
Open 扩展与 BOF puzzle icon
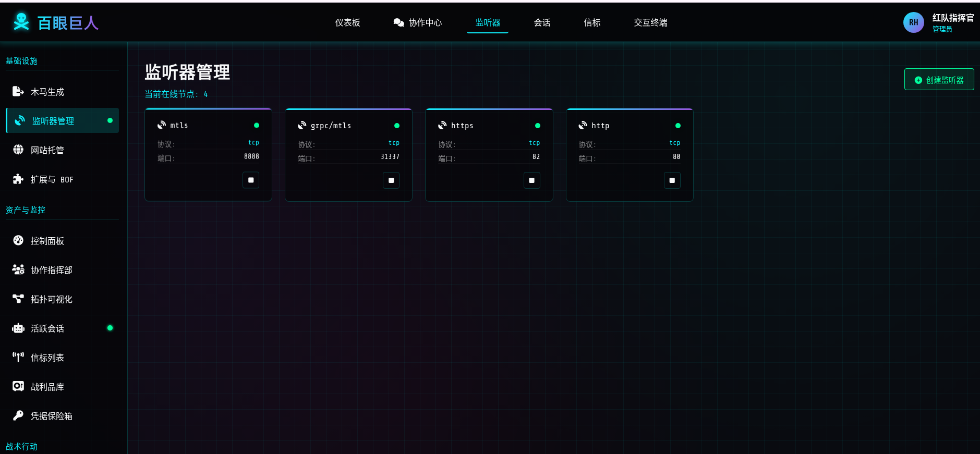[x=18, y=179]
